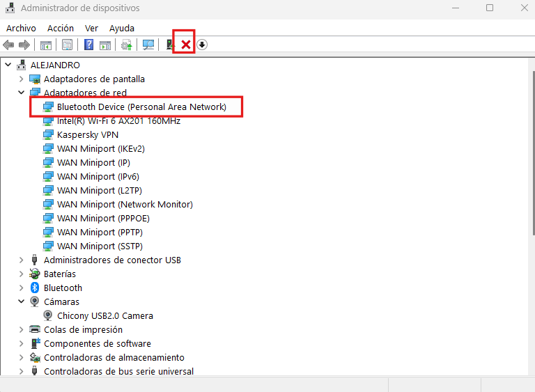Click the Update driver toolbar icon
This screenshot has width=535, height=392.
tap(127, 45)
